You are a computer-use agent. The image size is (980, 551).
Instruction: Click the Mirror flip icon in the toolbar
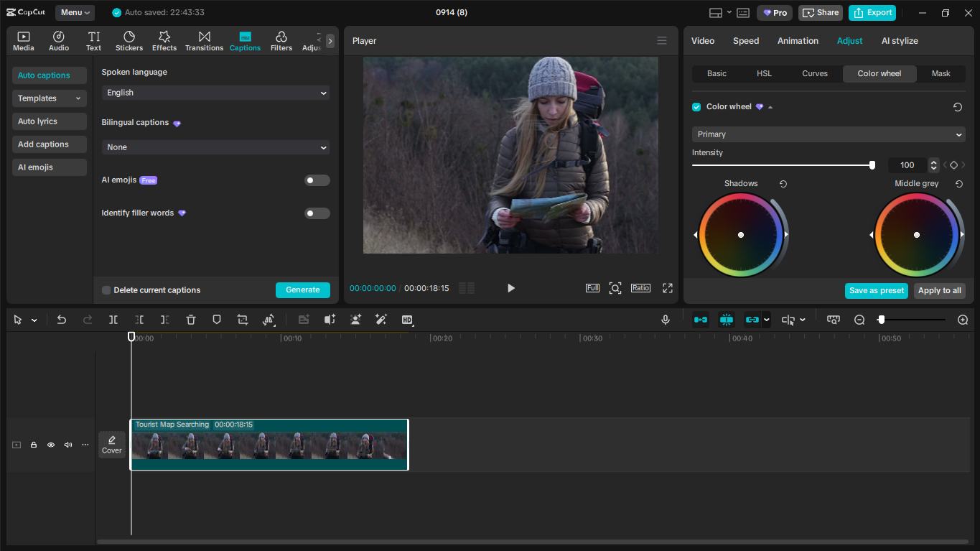pyautogui.click(x=269, y=319)
